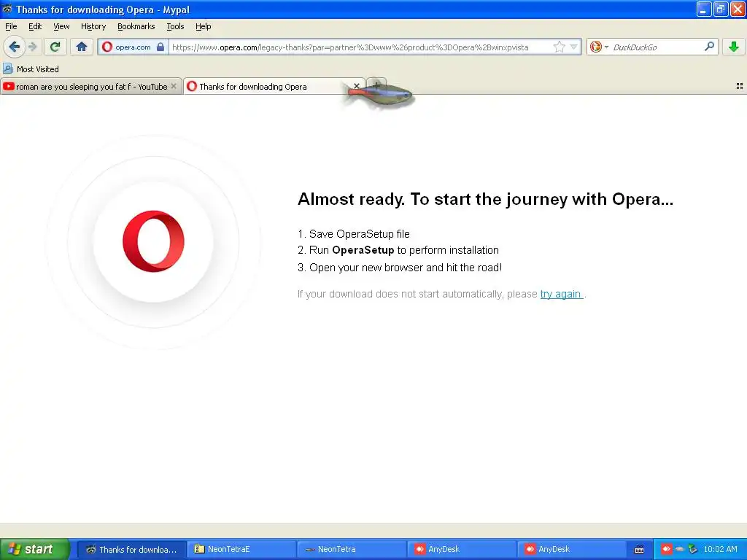Close the Thanks for downloading Opera tab

click(x=356, y=86)
